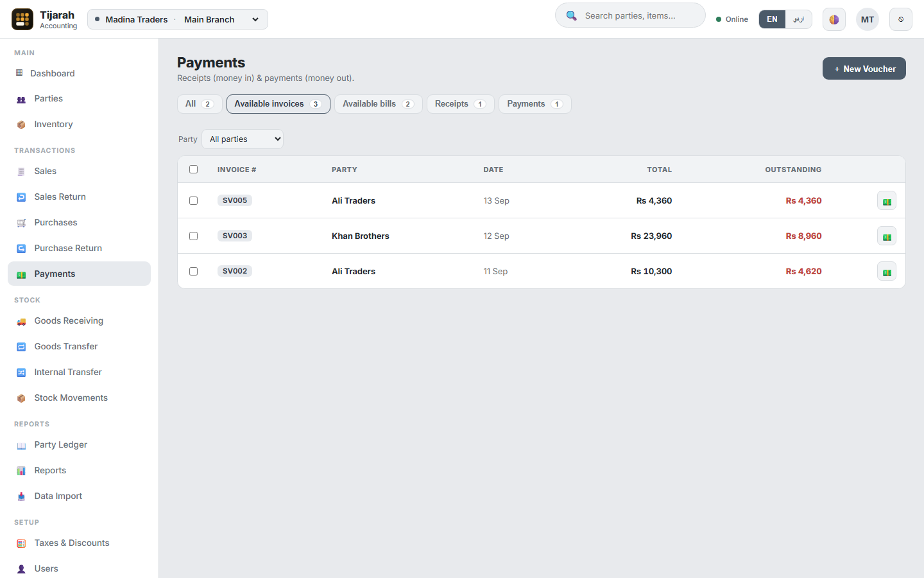Viewport: 924px width, 578px height.
Task: Click the logout icon button at top right
Action: click(x=901, y=19)
